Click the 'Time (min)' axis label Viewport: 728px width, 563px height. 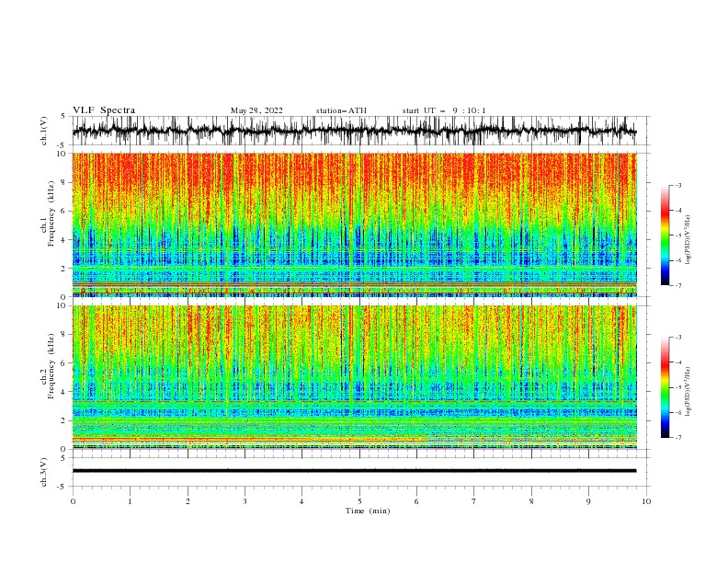click(x=368, y=511)
